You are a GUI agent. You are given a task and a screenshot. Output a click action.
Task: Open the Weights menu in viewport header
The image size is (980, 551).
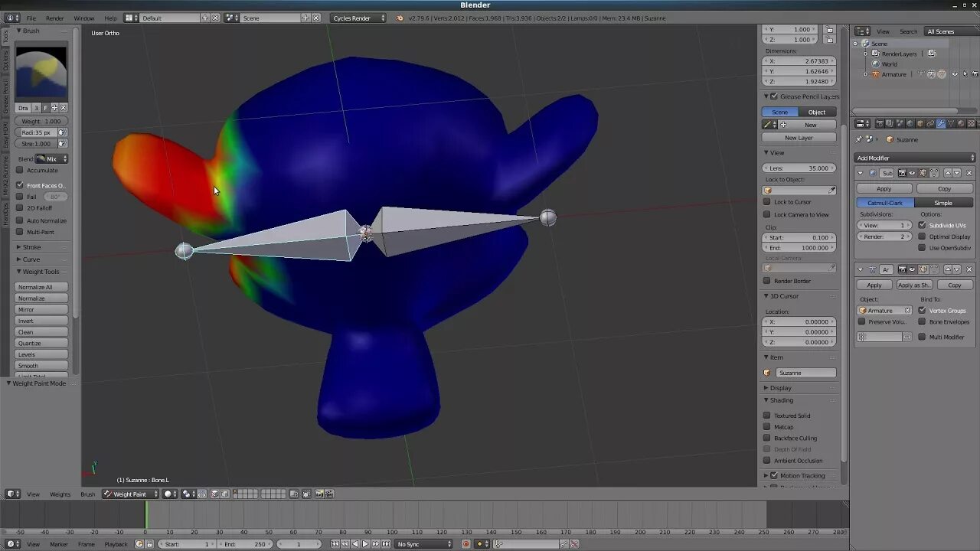[x=60, y=494]
